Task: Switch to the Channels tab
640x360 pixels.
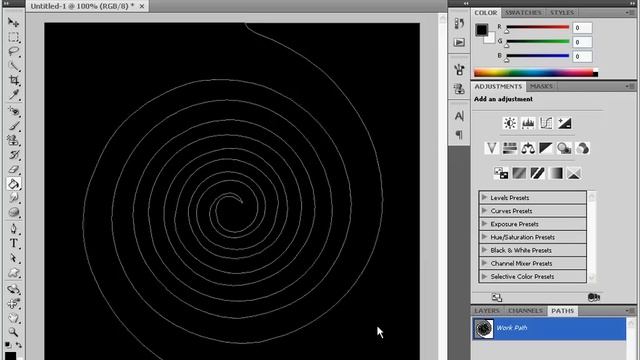Action: pyautogui.click(x=525, y=311)
